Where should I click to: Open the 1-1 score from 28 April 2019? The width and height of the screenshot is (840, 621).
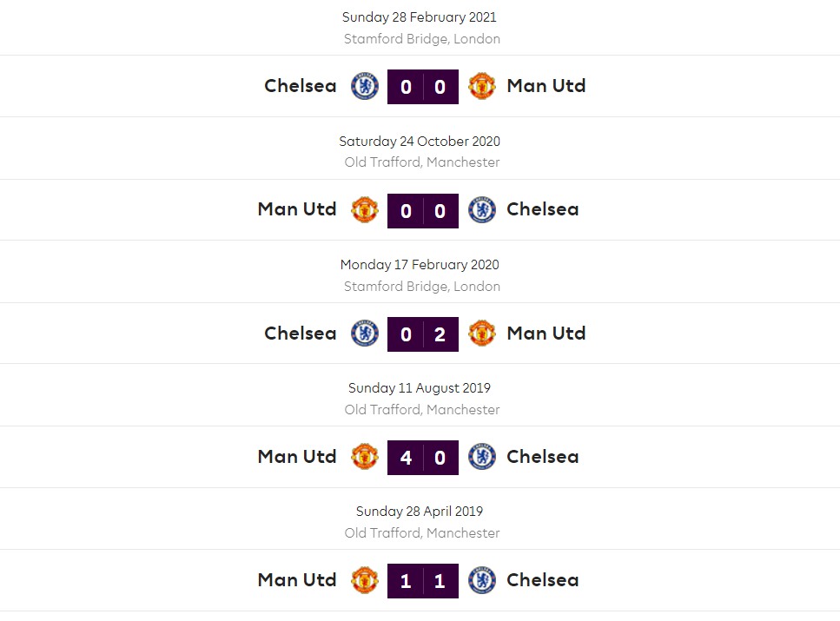[x=423, y=580]
